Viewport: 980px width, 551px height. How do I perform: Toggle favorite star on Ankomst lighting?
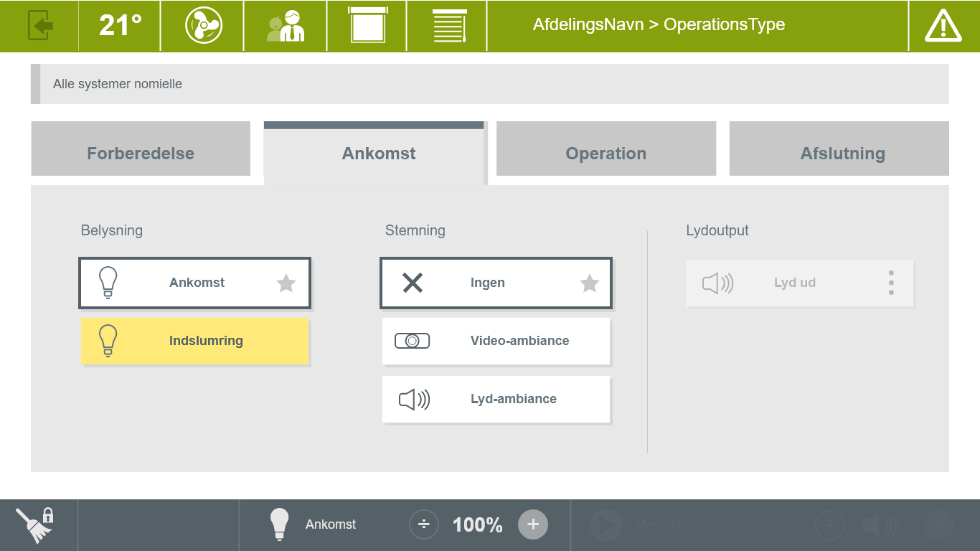point(286,283)
